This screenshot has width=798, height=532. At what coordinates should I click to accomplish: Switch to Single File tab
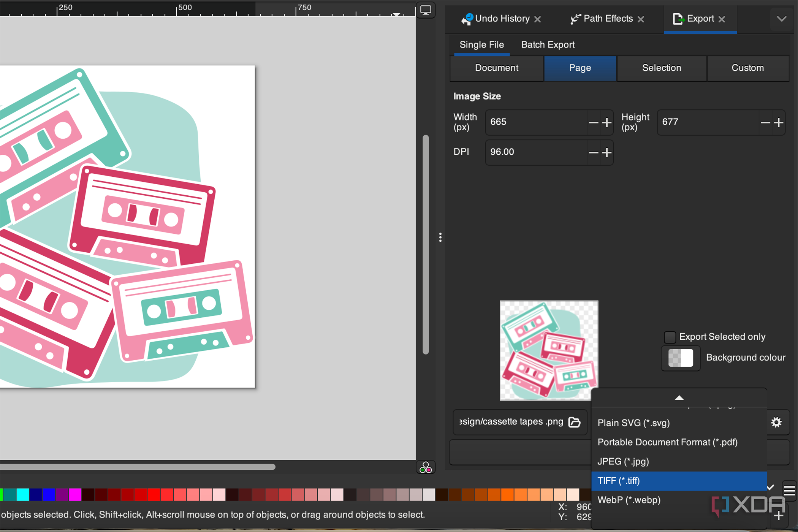click(x=481, y=45)
